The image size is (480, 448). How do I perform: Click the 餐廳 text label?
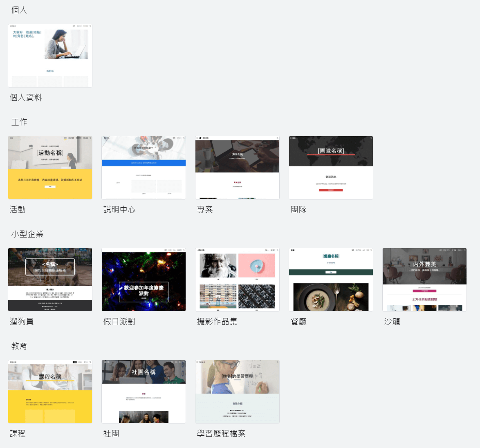pos(298,322)
